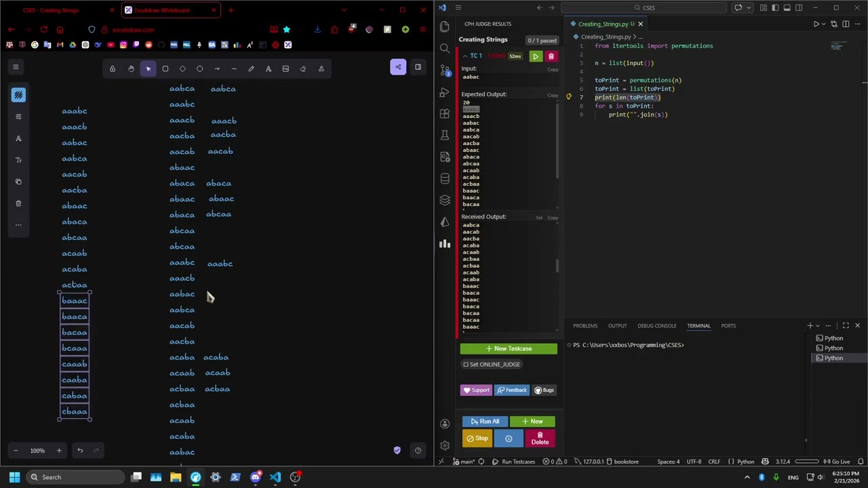
Task: Toggle VS Code bottom panel layout
Action: 787,7
